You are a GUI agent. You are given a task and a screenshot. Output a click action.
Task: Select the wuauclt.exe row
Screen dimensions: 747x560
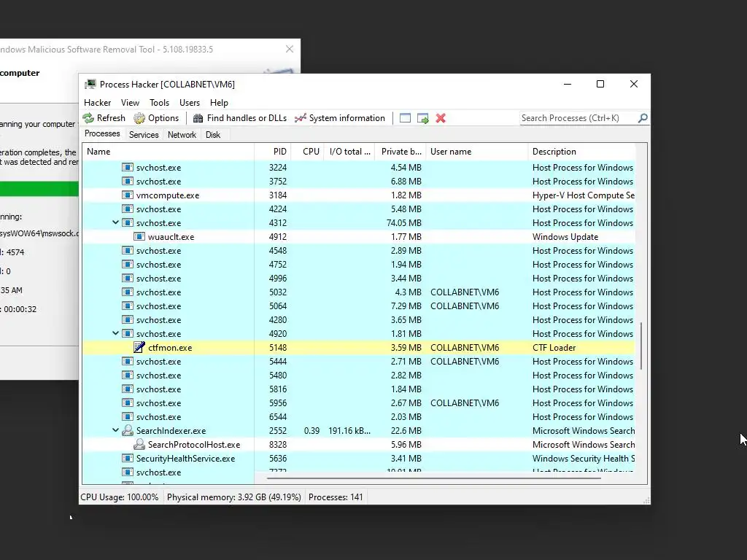pyautogui.click(x=359, y=236)
